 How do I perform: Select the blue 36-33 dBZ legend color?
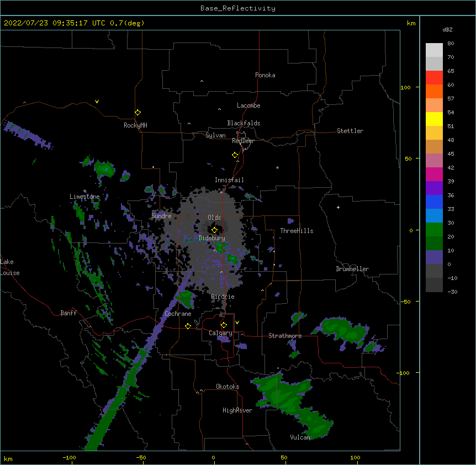point(434,202)
